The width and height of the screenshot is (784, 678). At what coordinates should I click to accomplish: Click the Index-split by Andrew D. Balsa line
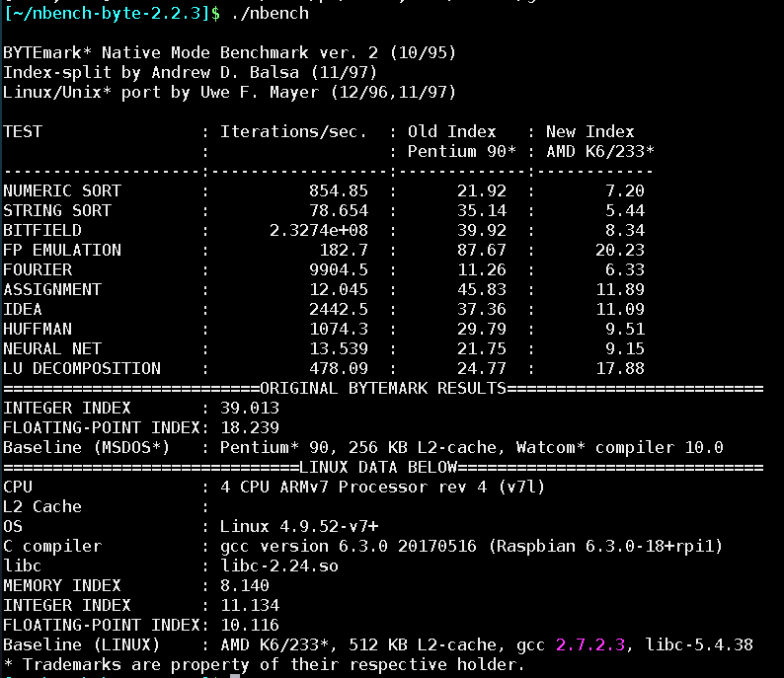click(x=190, y=72)
